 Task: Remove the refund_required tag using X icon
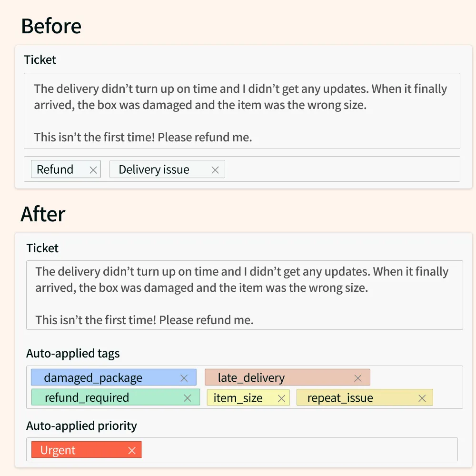tap(188, 398)
